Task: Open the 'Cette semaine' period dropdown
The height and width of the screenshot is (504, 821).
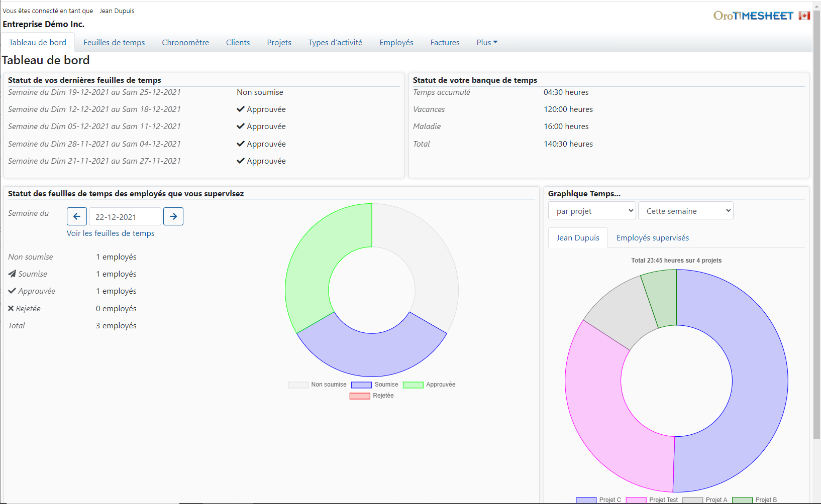Action: [685, 211]
